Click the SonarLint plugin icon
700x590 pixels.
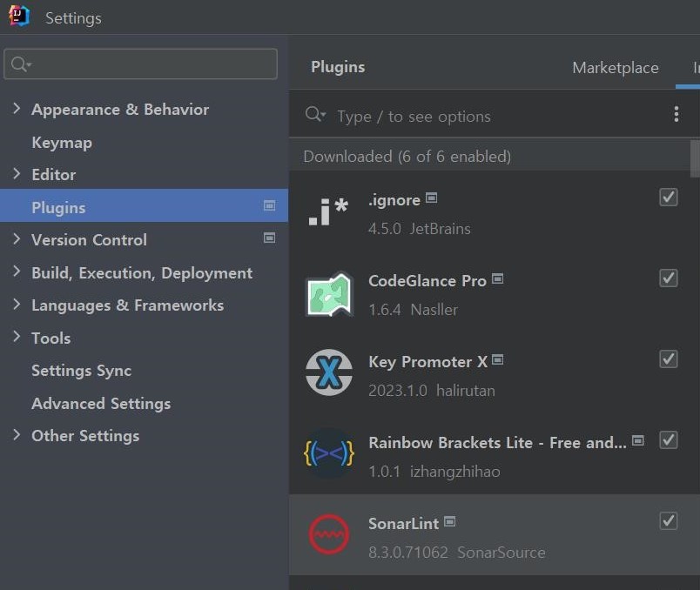[328, 536]
